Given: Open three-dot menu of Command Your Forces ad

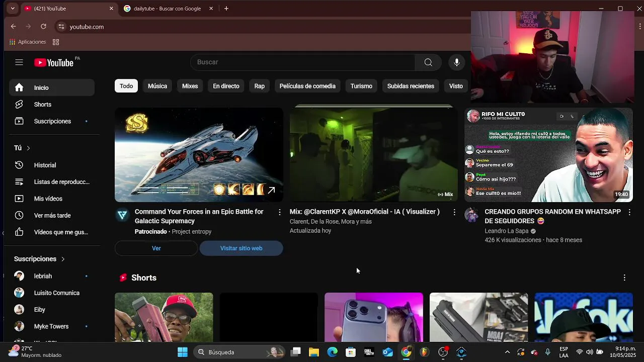Looking at the screenshot, I should pos(280,212).
